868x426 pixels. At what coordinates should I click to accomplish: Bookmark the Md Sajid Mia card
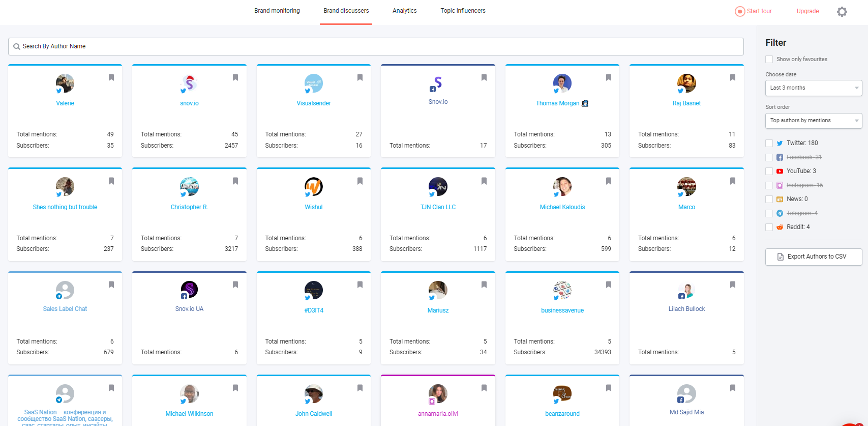click(x=733, y=388)
